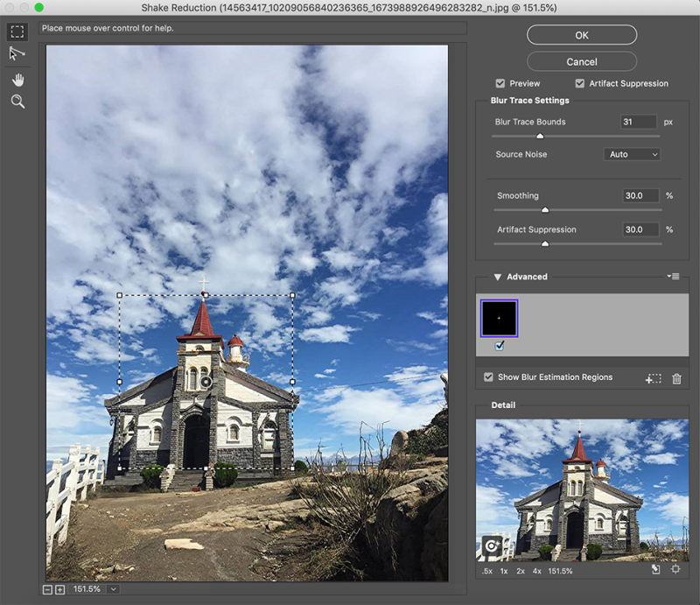Click the main zoom 151.5% field
Image resolution: width=700 pixels, height=605 pixels.
[87, 589]
